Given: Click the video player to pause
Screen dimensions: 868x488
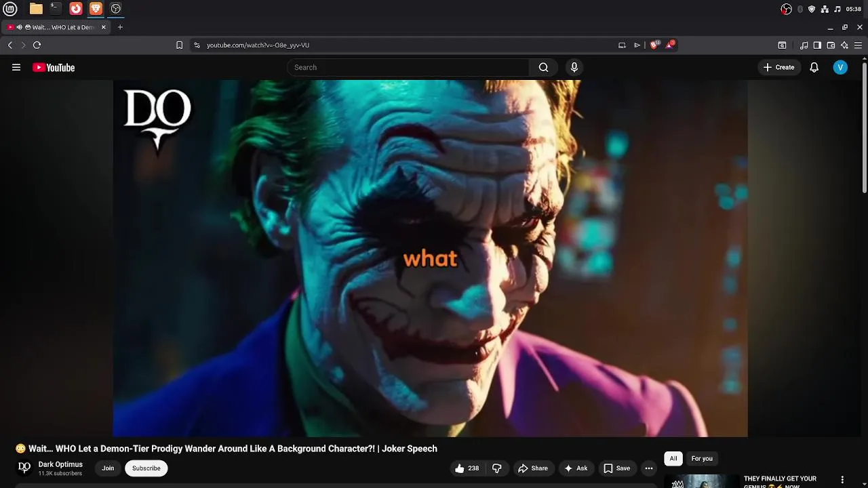Looking at the screenshot, I should click(430, 258).
